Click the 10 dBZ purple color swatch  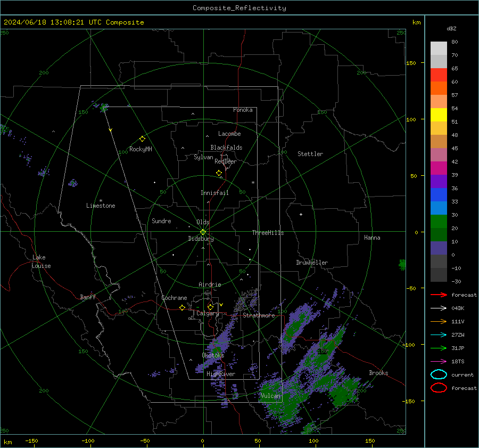439,248
